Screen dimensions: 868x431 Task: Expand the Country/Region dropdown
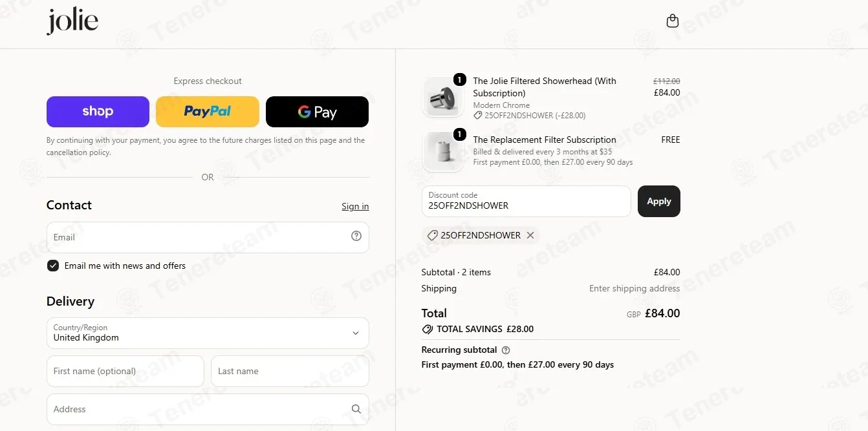tap(208, 333)
